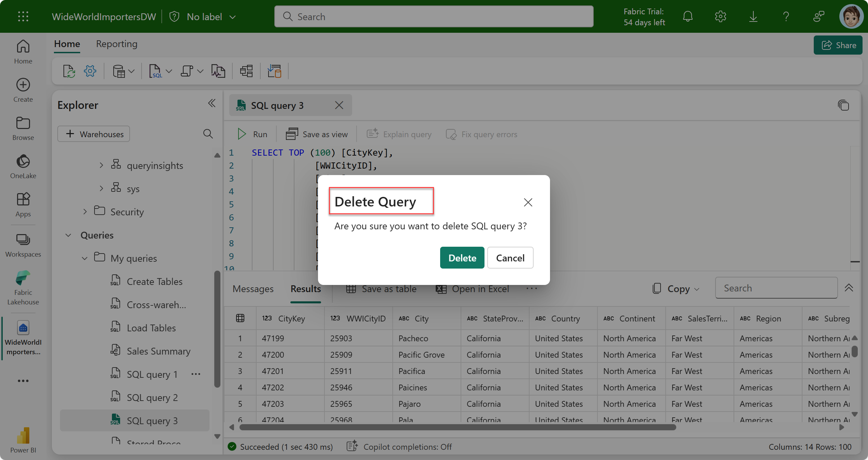Select the Results tab

(x=306, y=289)
